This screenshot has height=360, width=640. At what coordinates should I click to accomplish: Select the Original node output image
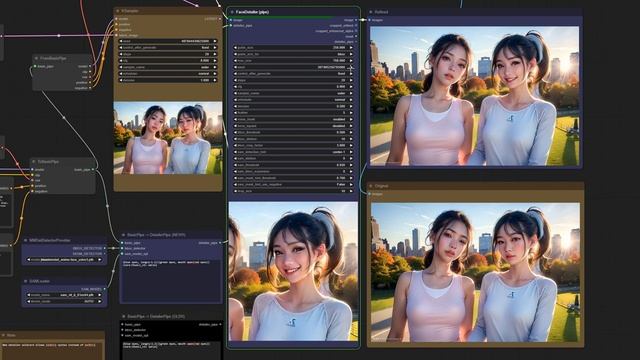tap(475, 272)
